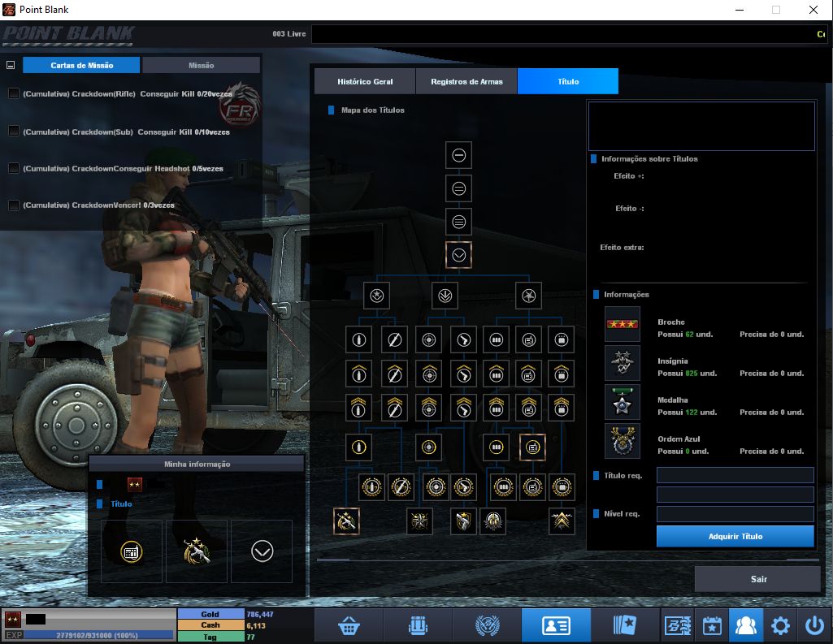Click the 003 Livre channel label
Viewport: 833px width, 644px height.
[x=289, y=33]
